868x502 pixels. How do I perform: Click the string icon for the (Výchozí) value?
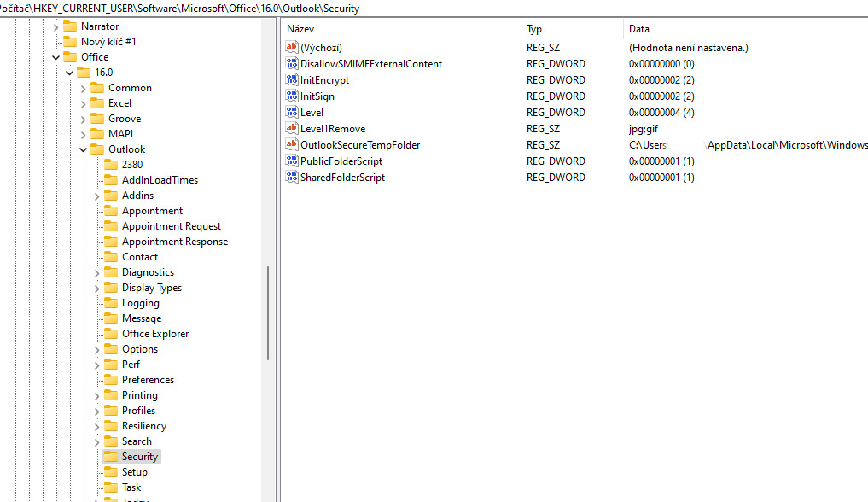click(x=292, y=48)
